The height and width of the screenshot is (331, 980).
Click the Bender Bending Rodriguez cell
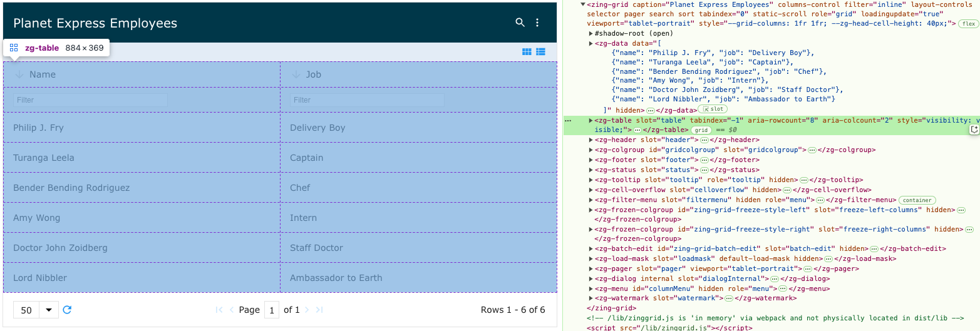click(142, 188)
